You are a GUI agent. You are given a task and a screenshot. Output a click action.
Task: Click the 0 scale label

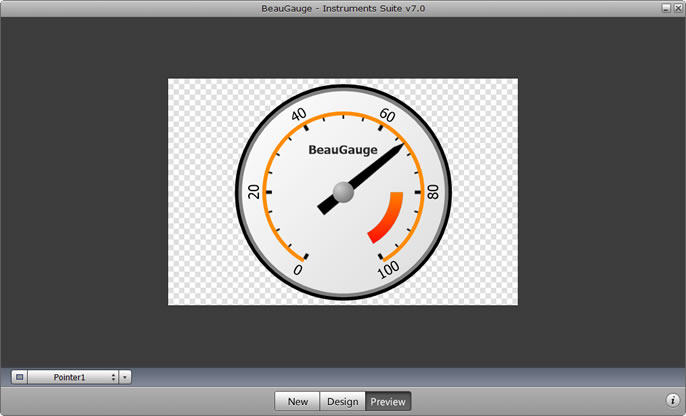298,269
